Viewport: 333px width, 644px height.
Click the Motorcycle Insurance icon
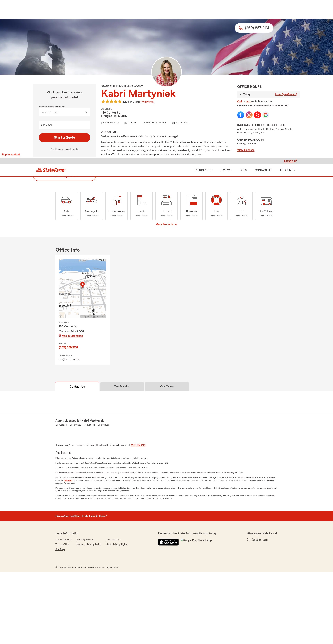point(91,200)
